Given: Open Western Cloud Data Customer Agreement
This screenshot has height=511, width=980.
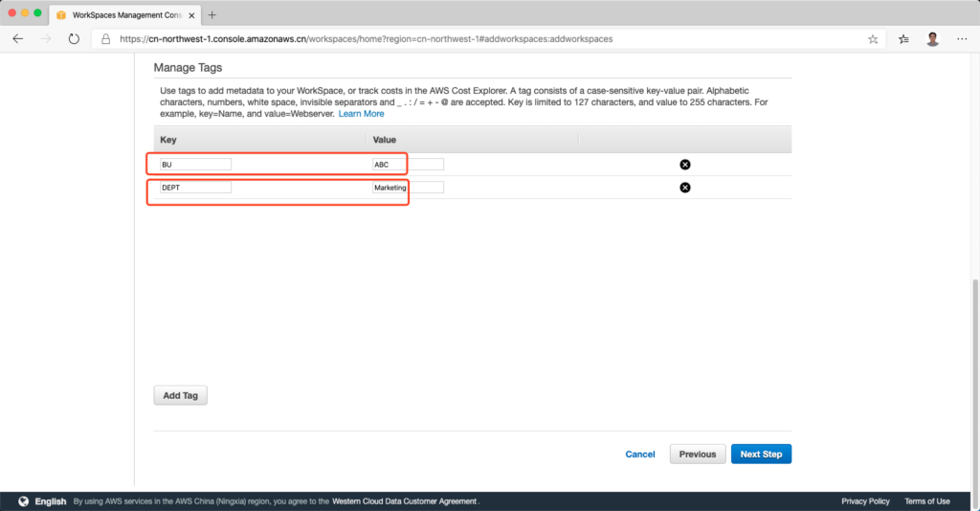Looking at the screenshot, I should coord(404,501).
